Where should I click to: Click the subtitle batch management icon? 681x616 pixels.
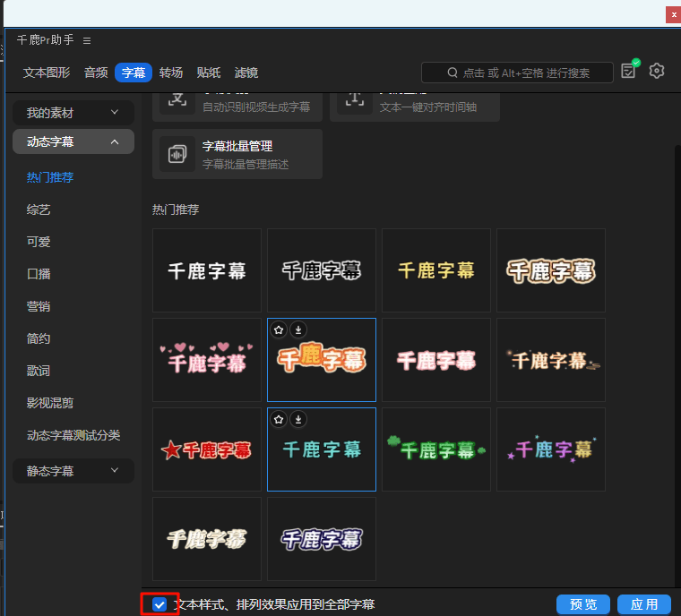coord(177,154)
